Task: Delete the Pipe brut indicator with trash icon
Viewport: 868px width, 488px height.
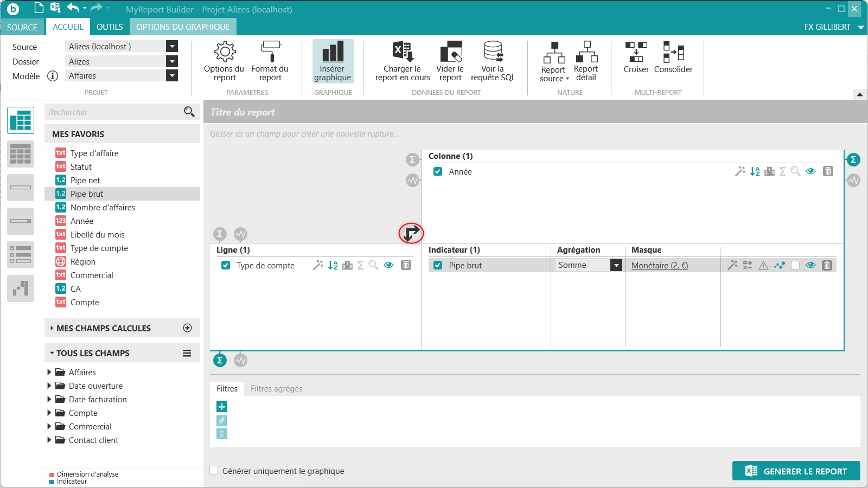Action: (x=827, y=265)
